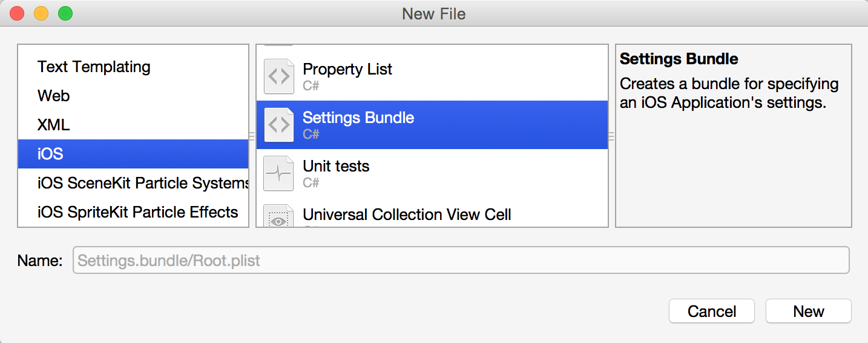Click the Name input field

(x=461, y=261)
